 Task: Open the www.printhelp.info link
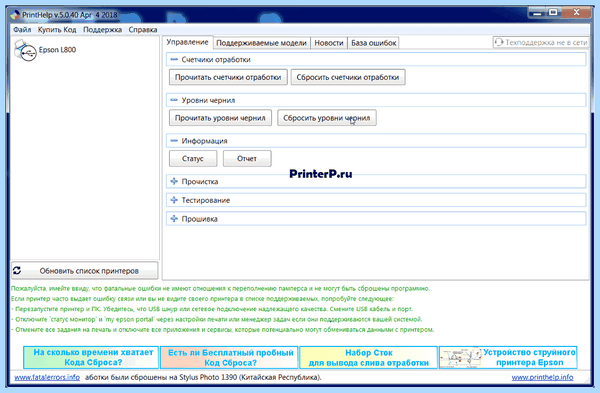(542, 377)
